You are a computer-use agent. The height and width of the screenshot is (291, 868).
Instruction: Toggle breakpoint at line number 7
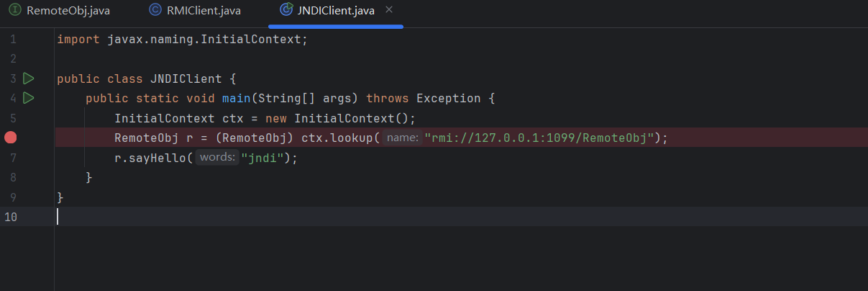click(13, 158)
